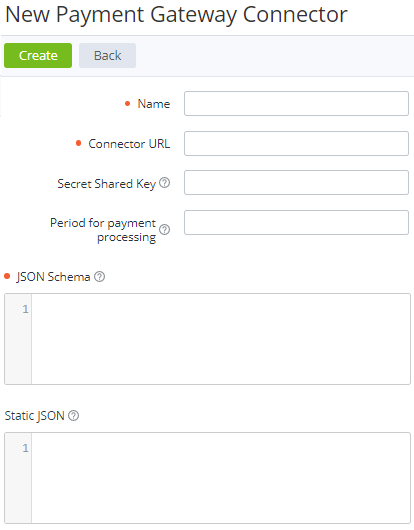This screenshot has height=530, width=414.
Task: Select line 1 in Static JSON gutter
Action: (25, 448)
